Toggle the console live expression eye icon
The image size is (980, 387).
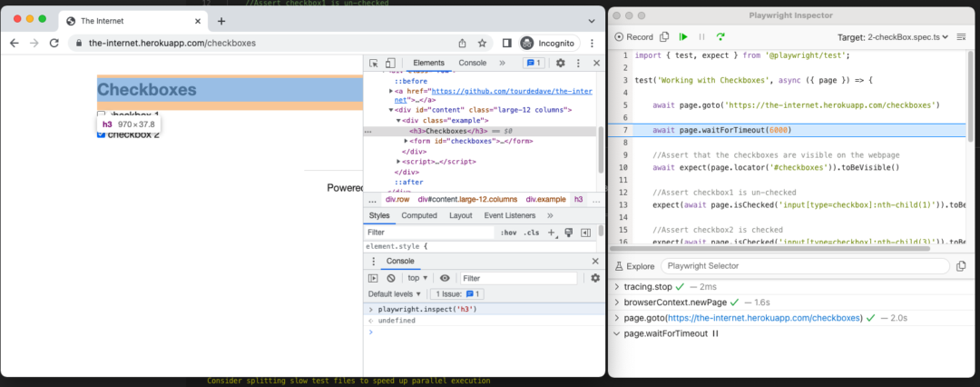point(445,278)
